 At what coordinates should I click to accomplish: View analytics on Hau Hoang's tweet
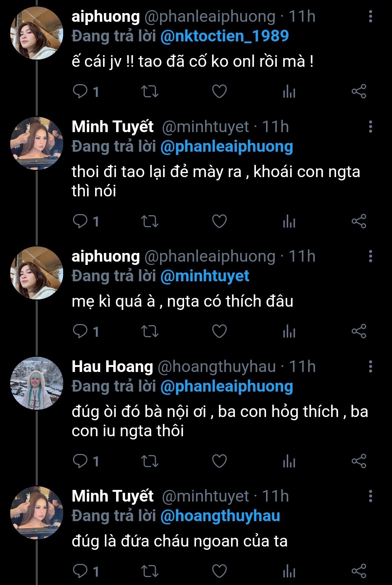(289, 461)
